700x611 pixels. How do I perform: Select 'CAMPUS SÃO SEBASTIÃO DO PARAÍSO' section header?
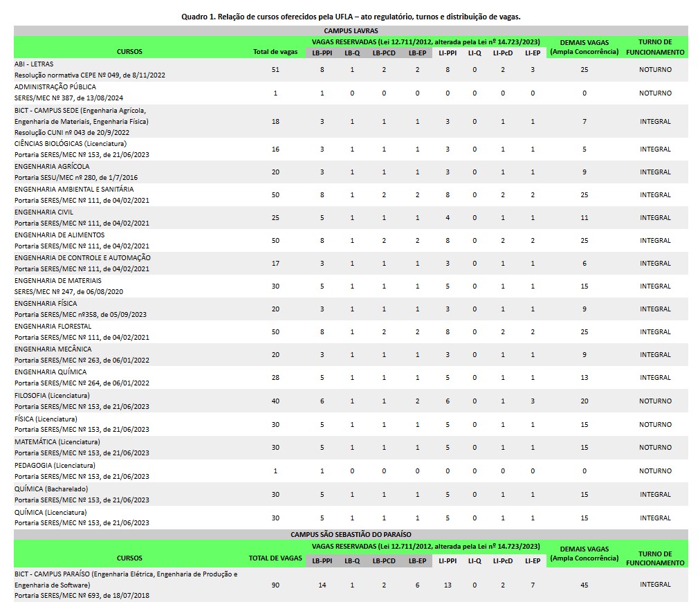351,535
